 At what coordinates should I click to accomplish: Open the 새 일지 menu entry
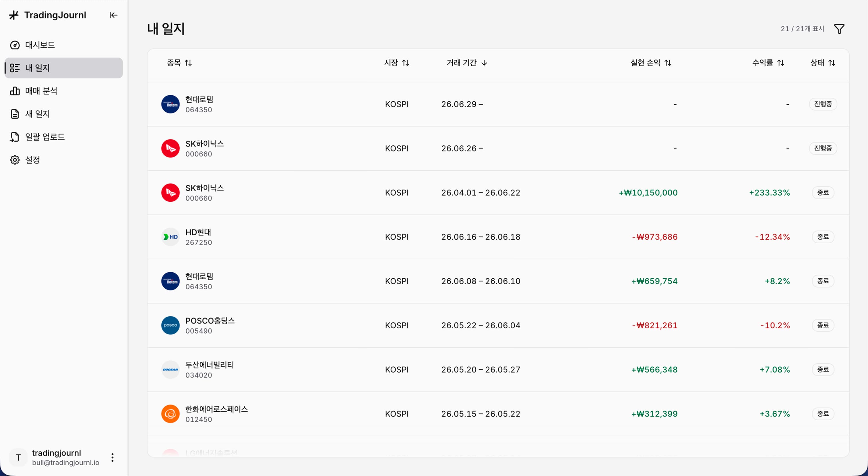[x=64, y=114]
